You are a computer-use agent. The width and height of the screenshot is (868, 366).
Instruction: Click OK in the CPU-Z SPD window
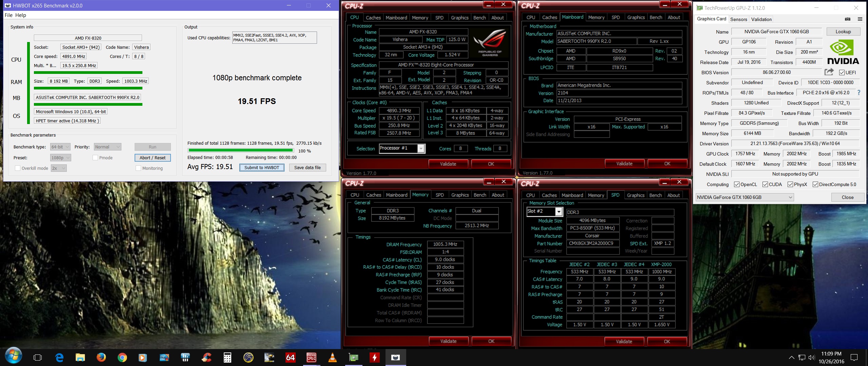click(667, 342)
